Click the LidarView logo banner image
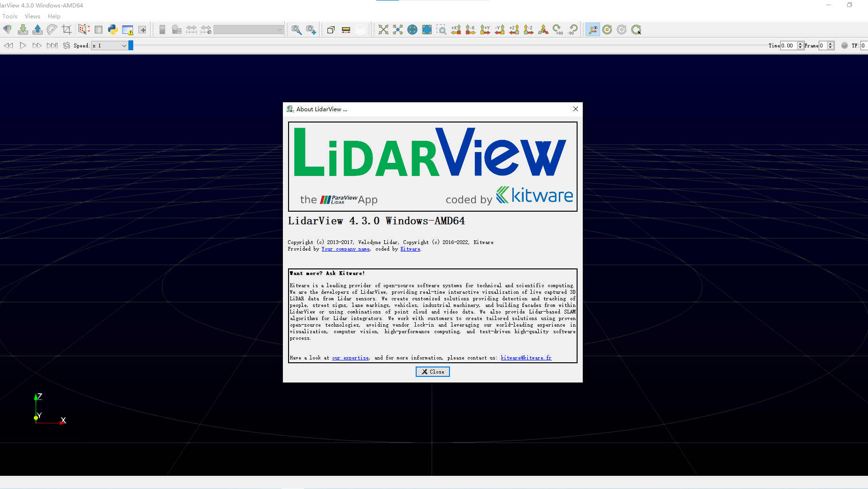 433,167
